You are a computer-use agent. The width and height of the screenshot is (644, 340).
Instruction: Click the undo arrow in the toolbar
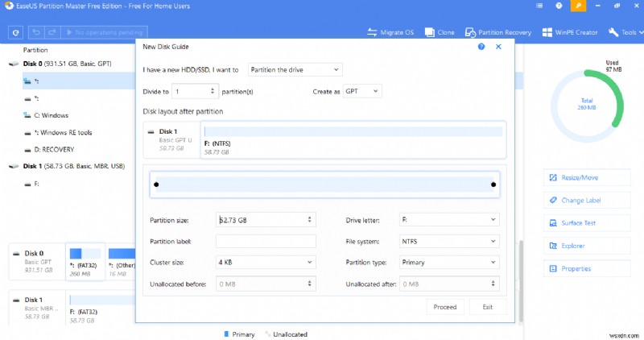click(x=36, y=32)
